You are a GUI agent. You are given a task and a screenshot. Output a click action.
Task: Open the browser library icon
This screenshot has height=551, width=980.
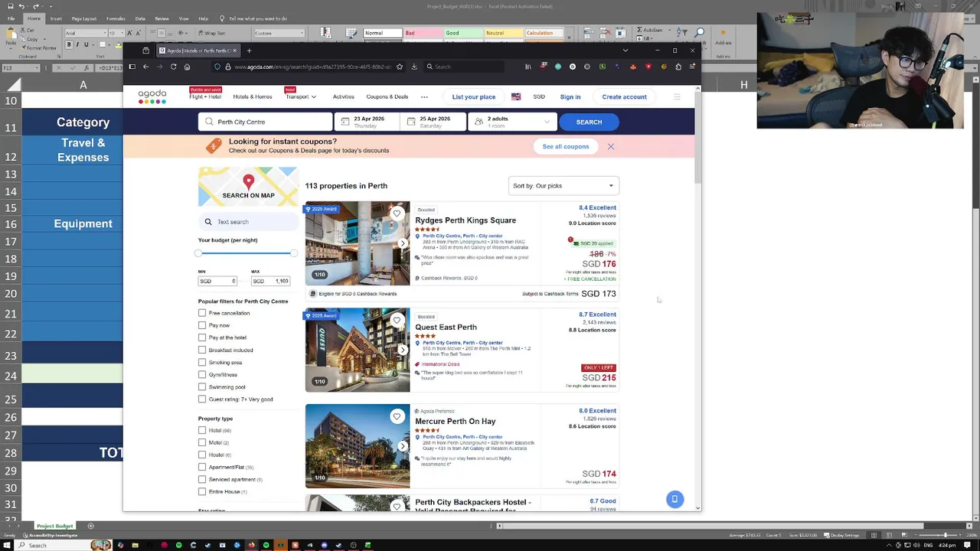[x=528, y=67]
